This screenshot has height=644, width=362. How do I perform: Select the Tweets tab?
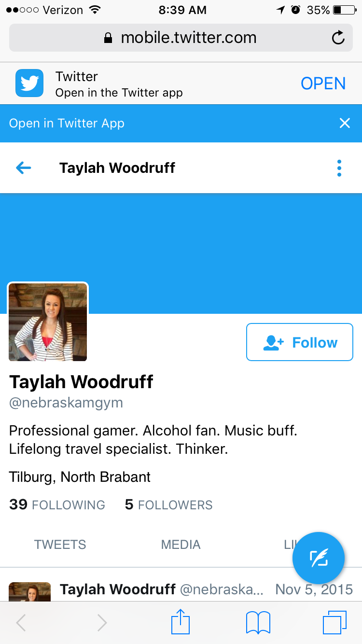[x=60, y=545]
